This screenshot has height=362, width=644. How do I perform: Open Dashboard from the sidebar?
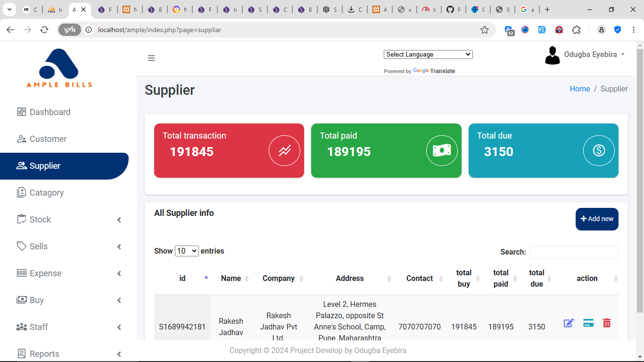pos(50,112)
